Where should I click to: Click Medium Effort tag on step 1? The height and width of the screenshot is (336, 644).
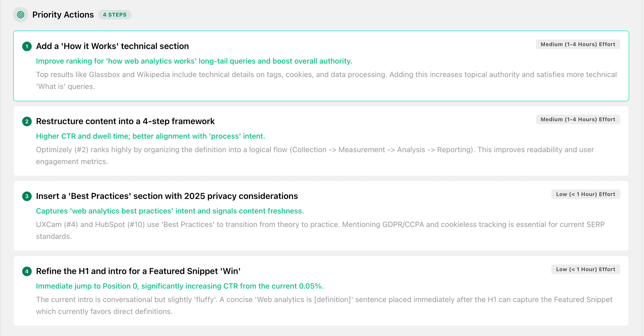(x=578, y=44)
